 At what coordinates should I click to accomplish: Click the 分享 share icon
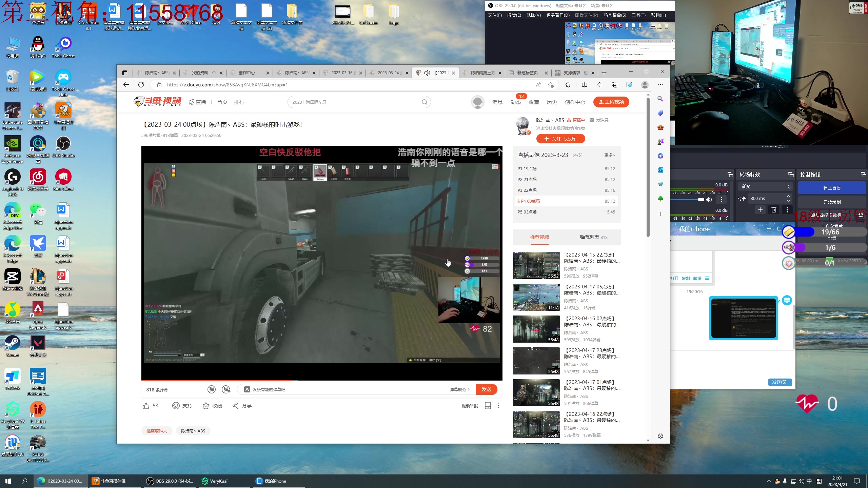(x=235, y=406)
